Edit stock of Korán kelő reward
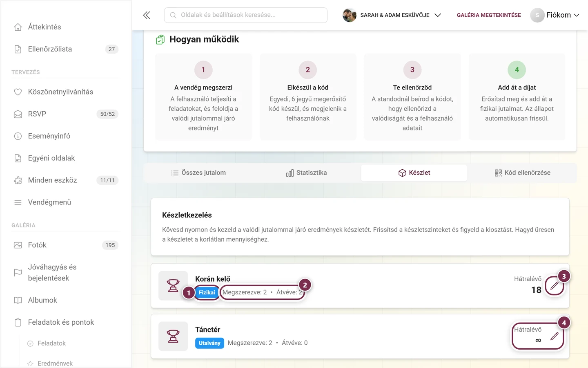This screenshot has width=588, height=368. click(x=554, y=285)
